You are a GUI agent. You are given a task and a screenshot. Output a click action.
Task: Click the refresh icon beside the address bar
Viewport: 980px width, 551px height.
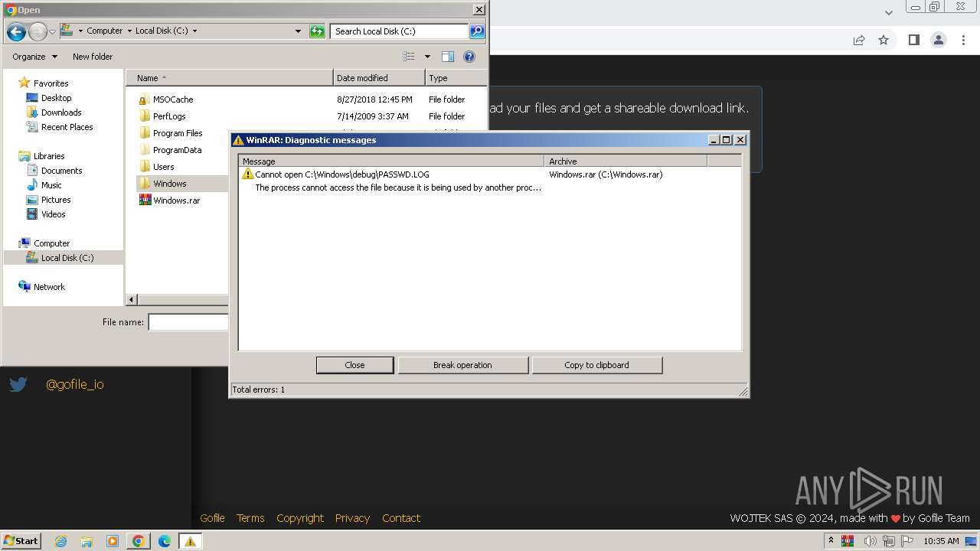coord(317,31)
